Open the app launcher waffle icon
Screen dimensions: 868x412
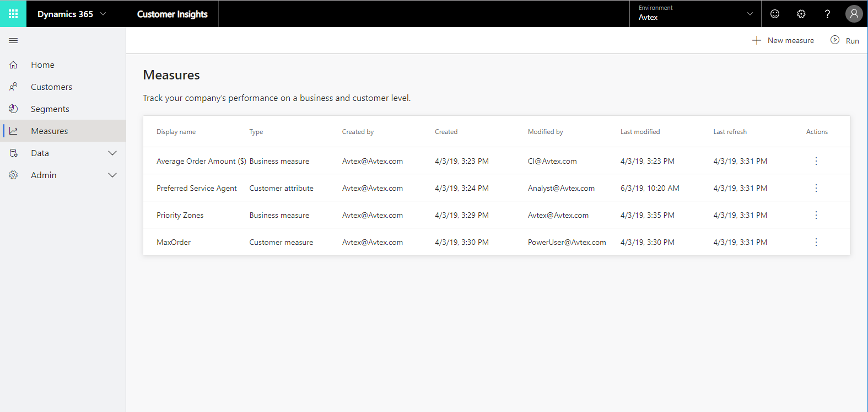point(13,14)
